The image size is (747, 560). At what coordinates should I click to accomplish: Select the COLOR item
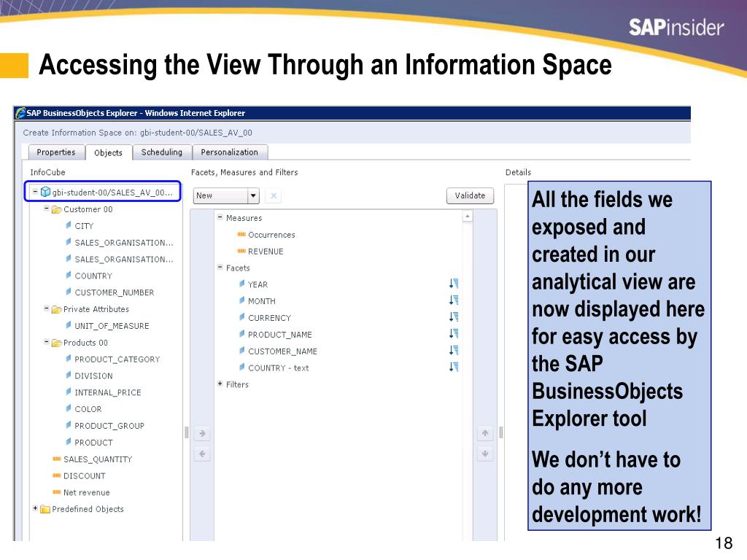[88, 409]
